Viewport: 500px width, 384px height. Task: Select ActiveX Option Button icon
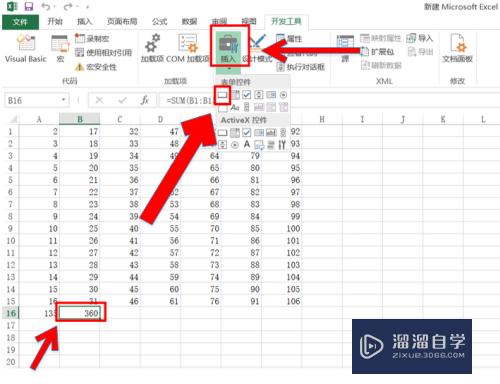(235, 145)
